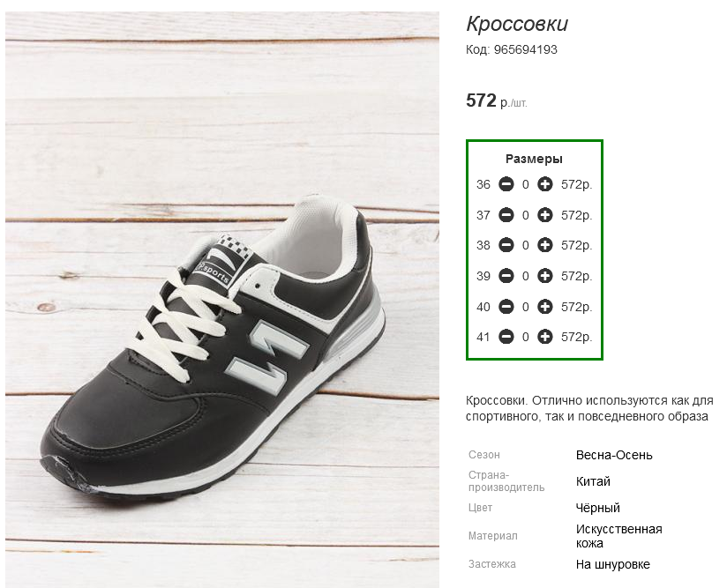This screenshot has height=588, width=727.
Task: Add one pair of size 39
Action: (x=544, y=276)
